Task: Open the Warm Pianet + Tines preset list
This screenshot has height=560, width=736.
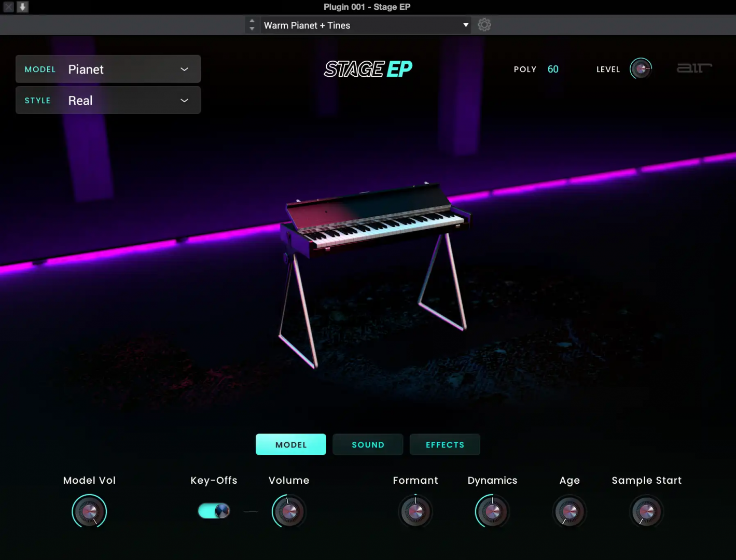Action: point(365,25)
